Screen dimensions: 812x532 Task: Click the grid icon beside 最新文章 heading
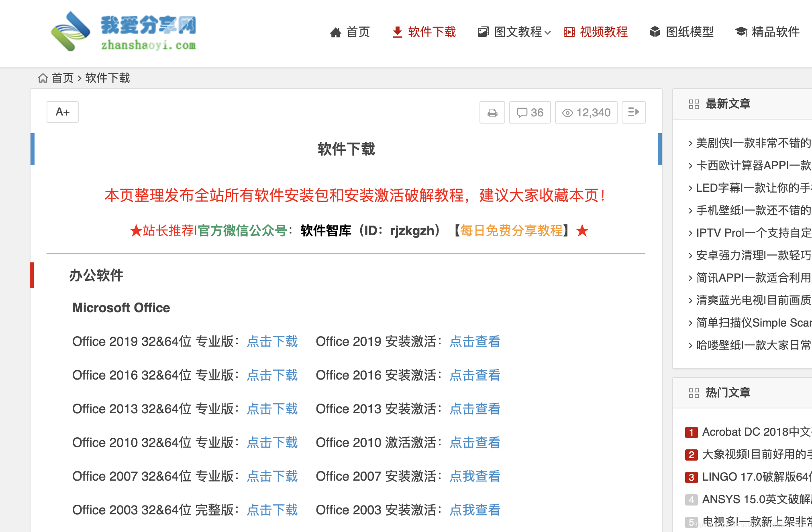(694, 104)
